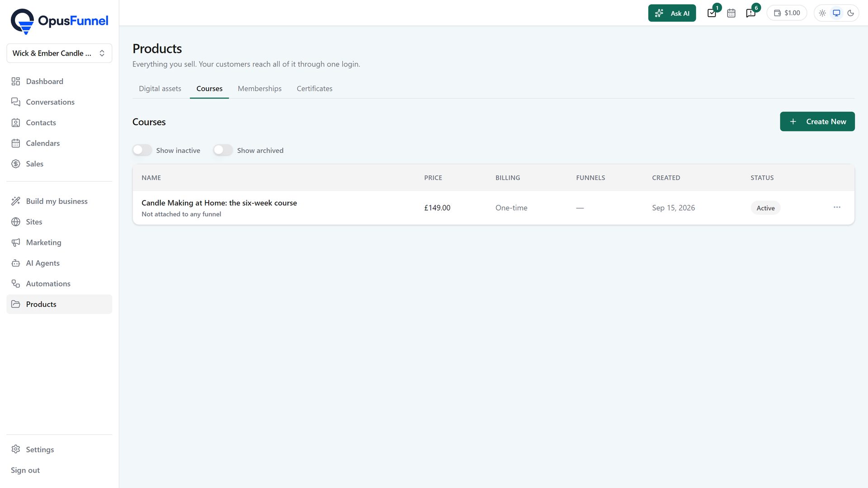Viewport: 868px width, 488px height.
Task: Click the Marketing megaphone icon
Action: click(16, 243)
